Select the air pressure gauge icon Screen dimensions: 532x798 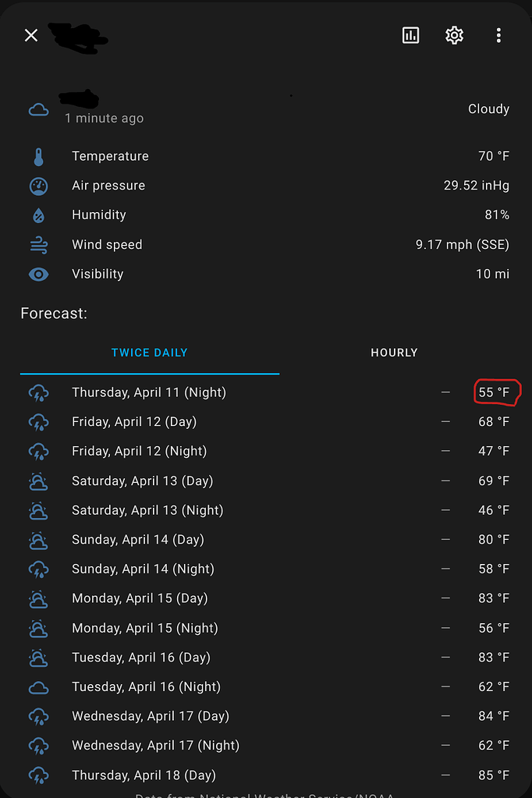(39, 186)
